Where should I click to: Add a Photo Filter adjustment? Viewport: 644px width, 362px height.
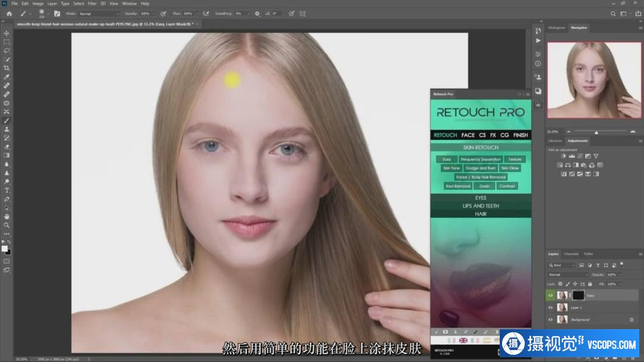point(584,165)
